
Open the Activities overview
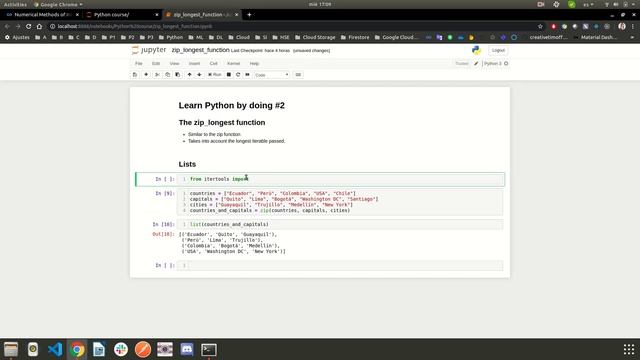15,4
